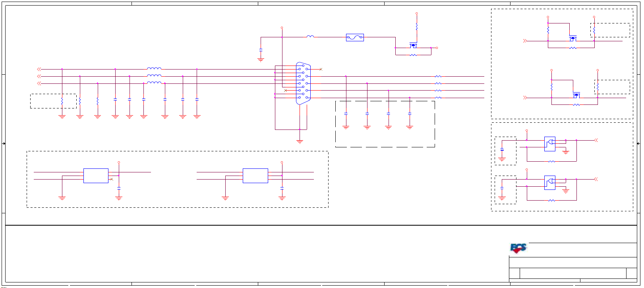Select the rightmost capacitor in the center dashed box

point(410,114)
